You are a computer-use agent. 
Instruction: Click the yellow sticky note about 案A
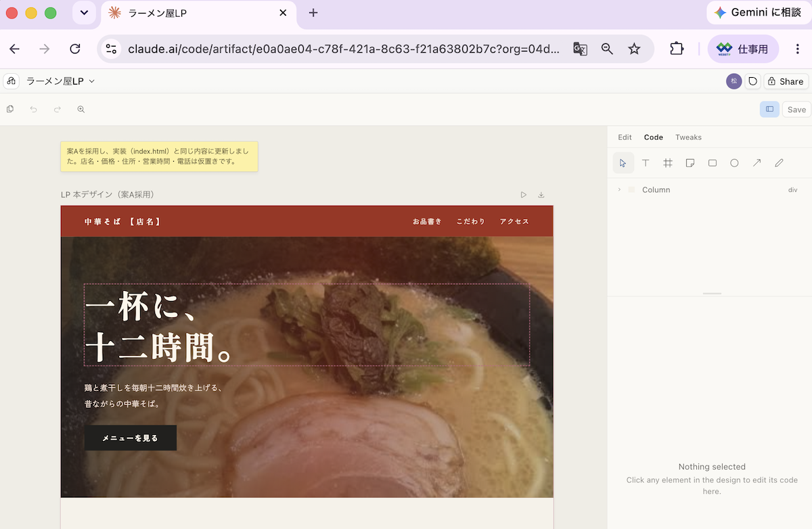159,156
